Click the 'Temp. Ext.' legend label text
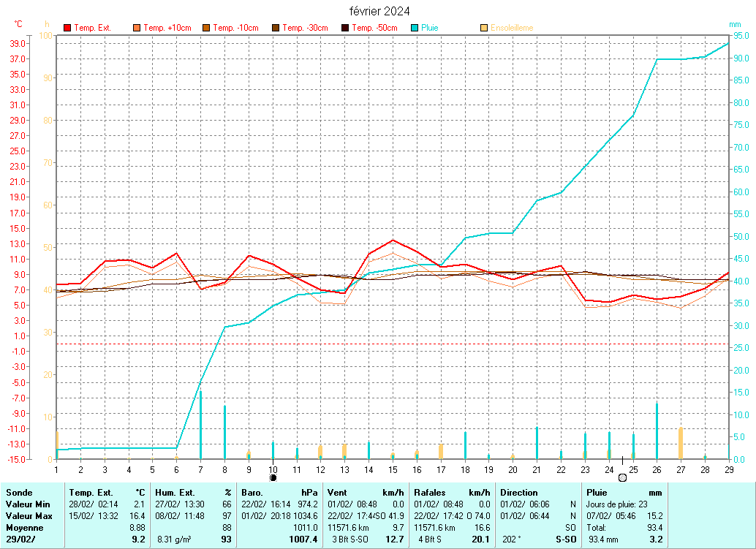The image size is (756, 549). [93, 28]
